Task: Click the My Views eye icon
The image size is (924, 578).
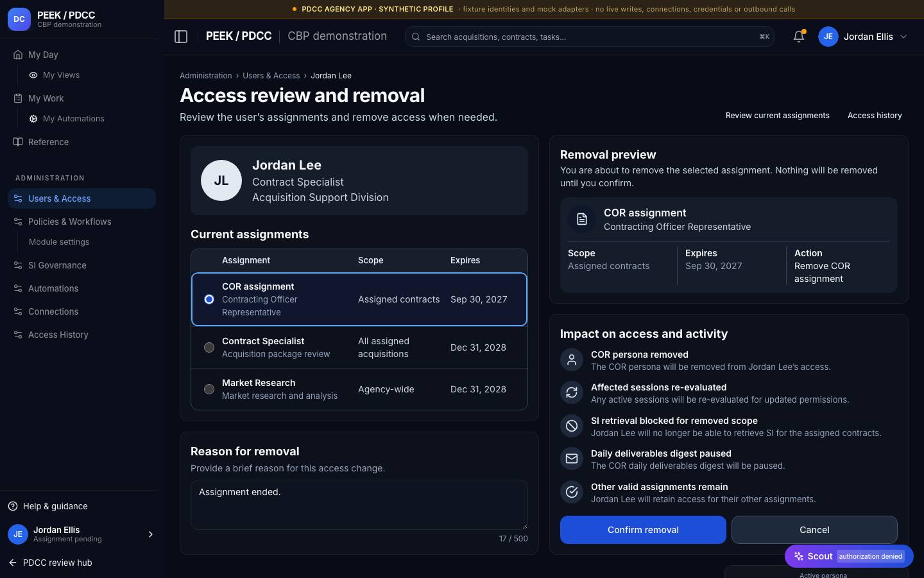Action: (x=33, y=75)
